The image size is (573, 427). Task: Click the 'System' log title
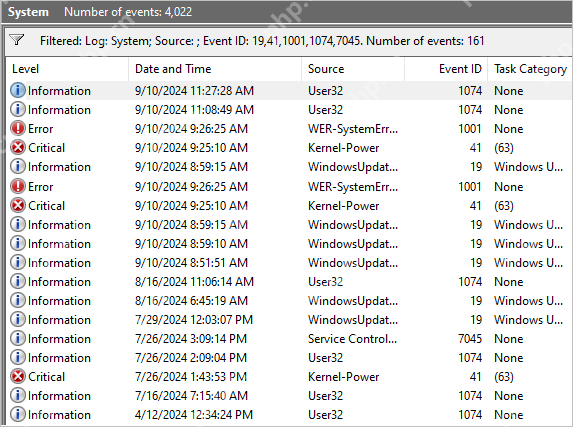point(28,12)
